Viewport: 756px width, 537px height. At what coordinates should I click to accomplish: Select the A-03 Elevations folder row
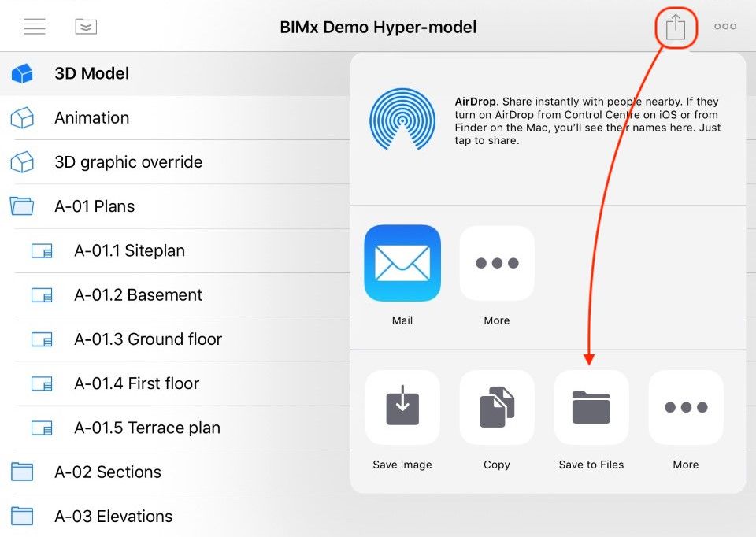[x=176, y=516]
